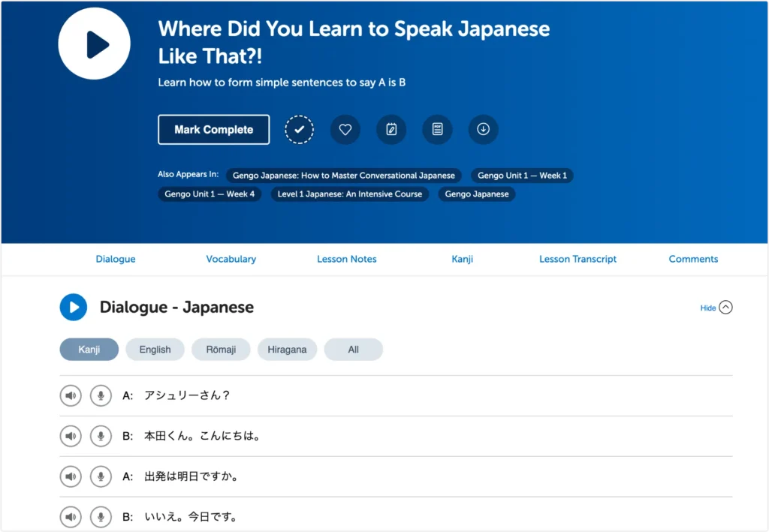The width and height of the screenshot is (769, 532).
Task: Play the Dialogue - Japanese audio
Action: 74,307
